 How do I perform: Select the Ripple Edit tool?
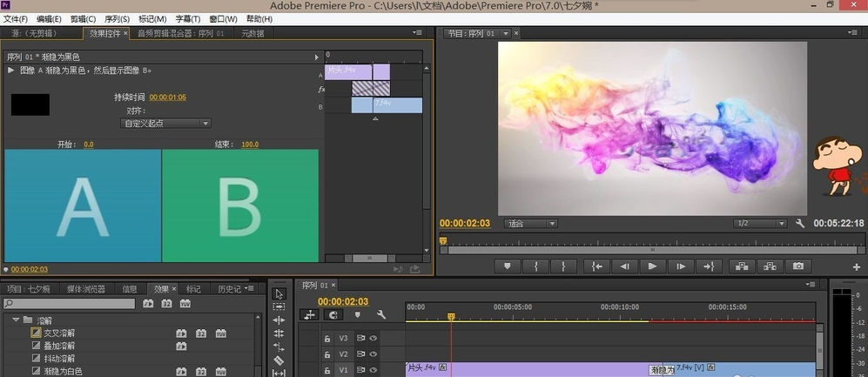click(279, 320)
